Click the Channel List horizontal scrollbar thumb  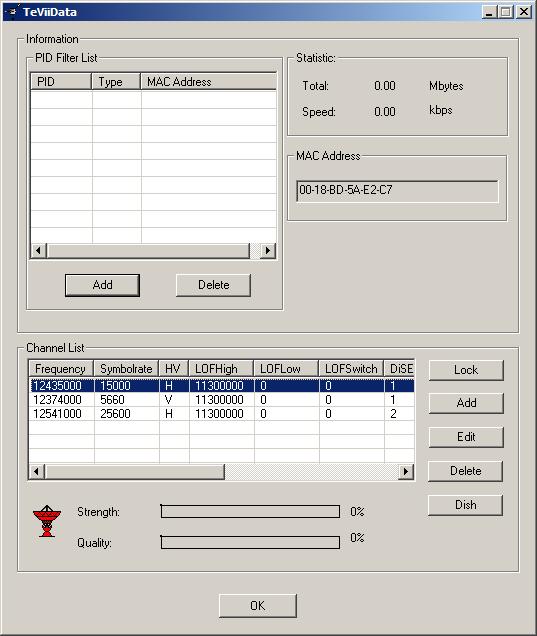pyautogui.click(x=135, y=471)
